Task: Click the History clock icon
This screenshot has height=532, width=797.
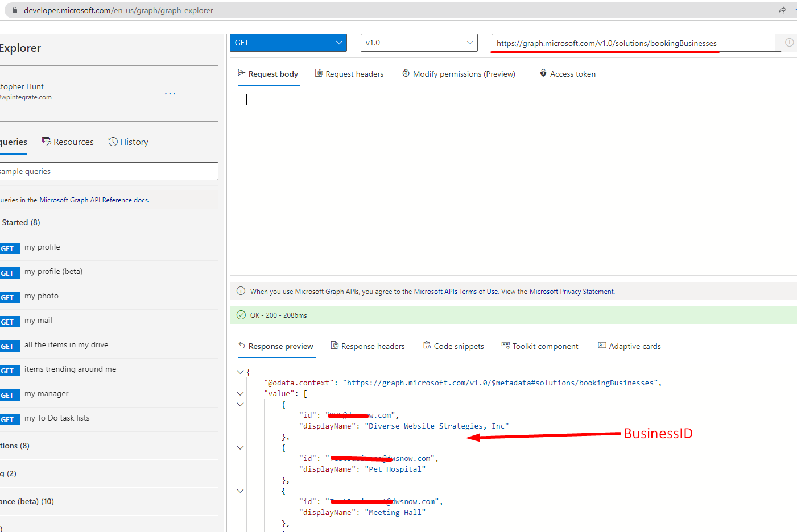Action: tap(113, 142)
